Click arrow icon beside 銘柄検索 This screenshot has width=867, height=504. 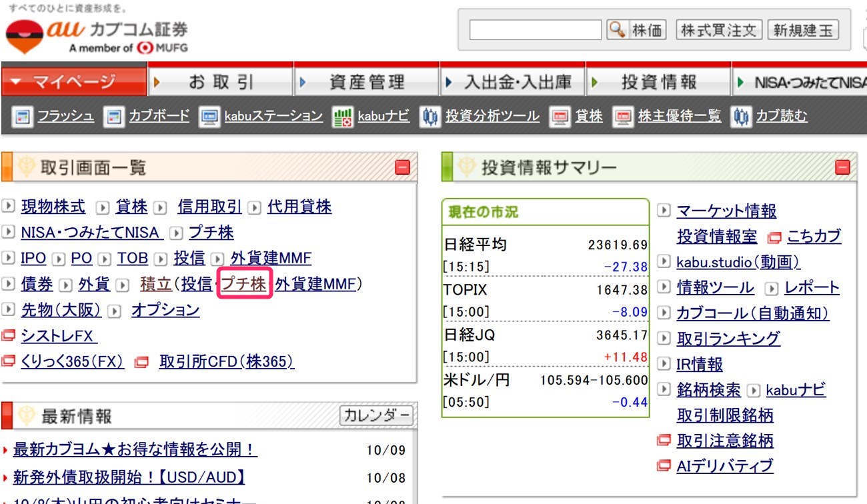[664, 389]
